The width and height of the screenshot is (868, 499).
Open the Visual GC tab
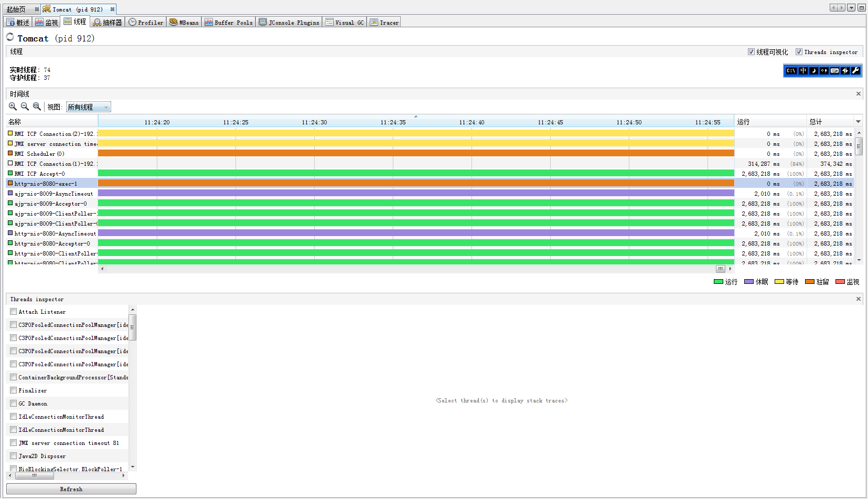(345, 22)
